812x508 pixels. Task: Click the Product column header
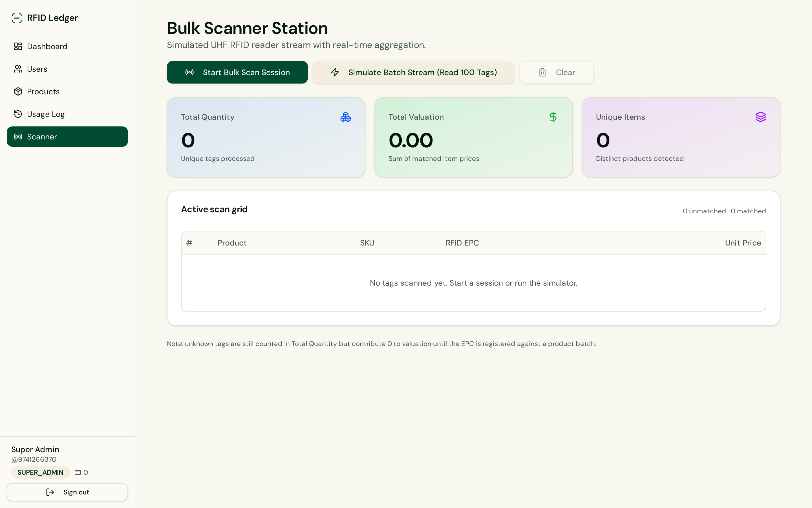tap(232, 243)
